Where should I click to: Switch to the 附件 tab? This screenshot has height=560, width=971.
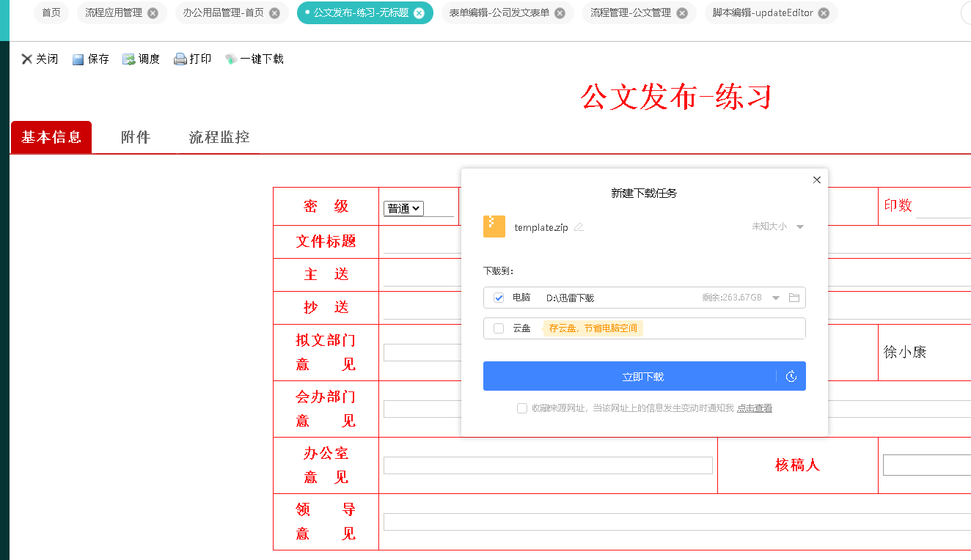[x=136, y=137]
